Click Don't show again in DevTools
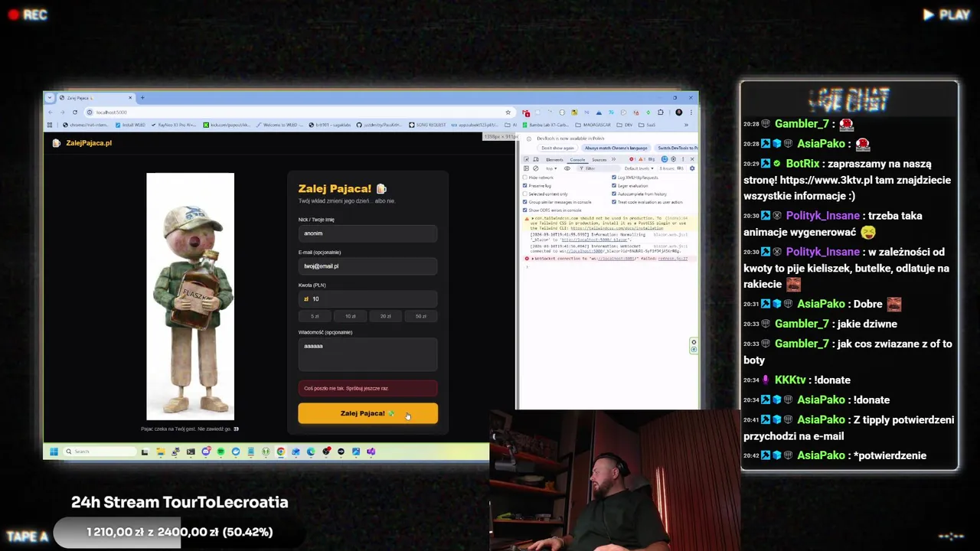980x551 pixels. pyautogui.click(x=557, y=148)
